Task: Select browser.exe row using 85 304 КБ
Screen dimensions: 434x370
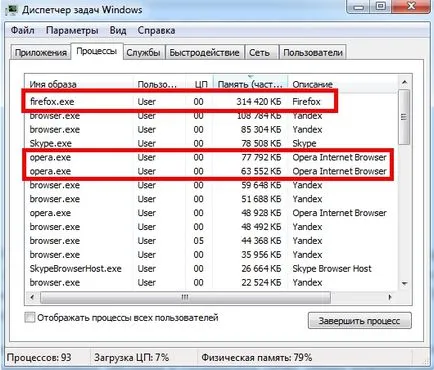Action: coord(212,129)
